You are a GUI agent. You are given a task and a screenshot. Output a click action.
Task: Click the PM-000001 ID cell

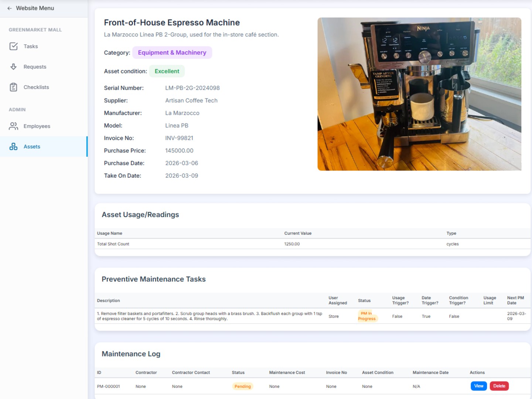[108, 386]
